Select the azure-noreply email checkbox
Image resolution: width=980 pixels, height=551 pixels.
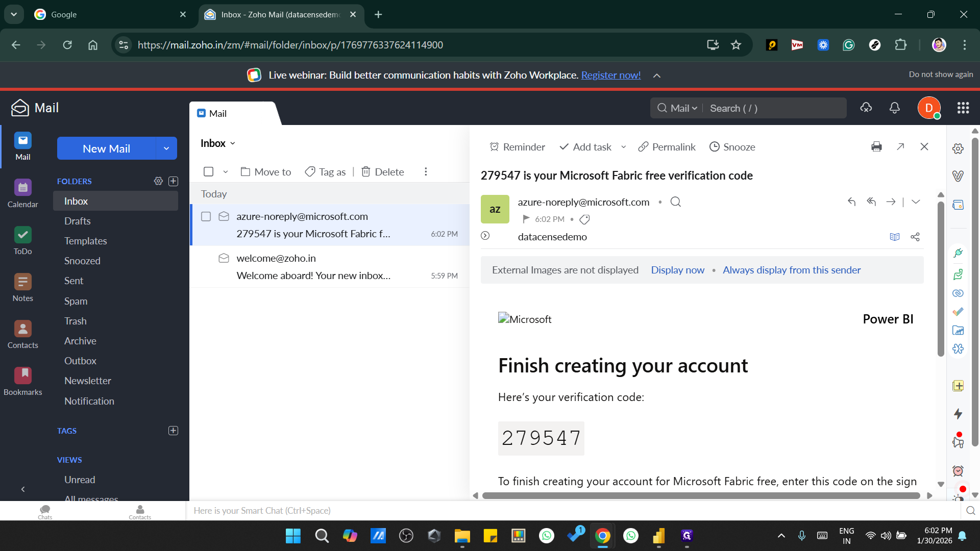click(206, 216)
